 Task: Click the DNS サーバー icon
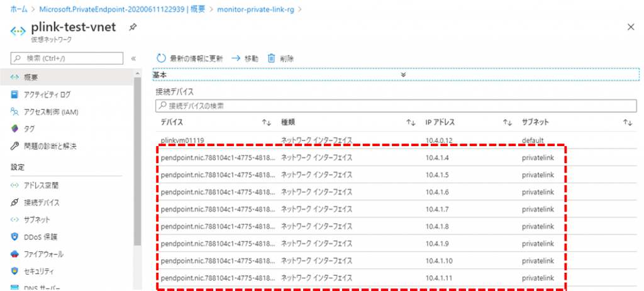[x=15, y=288]
